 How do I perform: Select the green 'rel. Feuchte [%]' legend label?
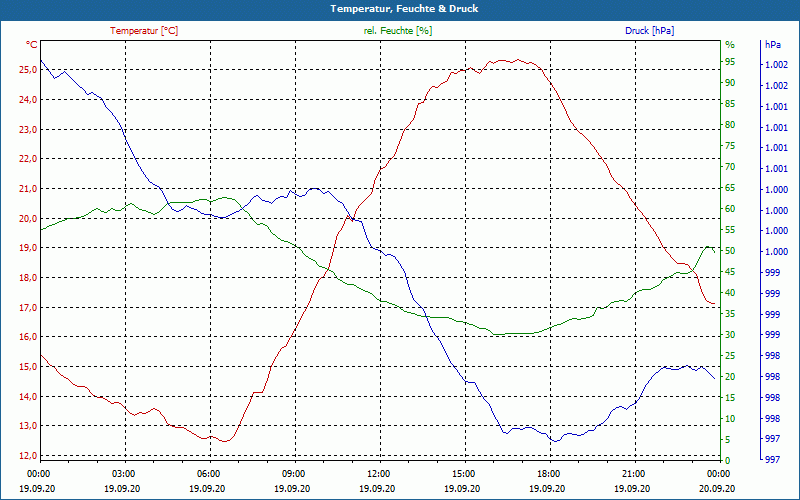click(x=398, y=31)
